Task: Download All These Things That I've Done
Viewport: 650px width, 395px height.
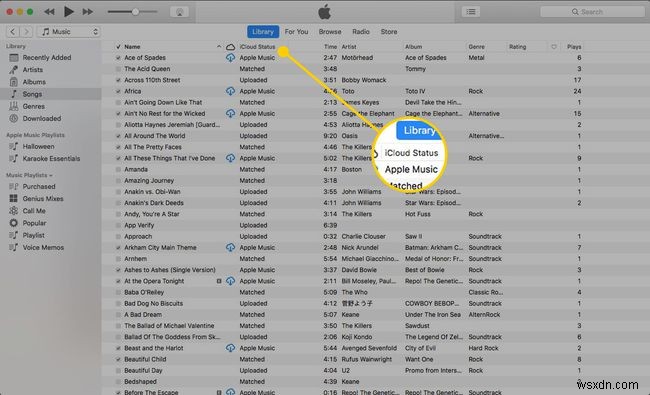Action: pyautogui.click(x=230, y=158)
